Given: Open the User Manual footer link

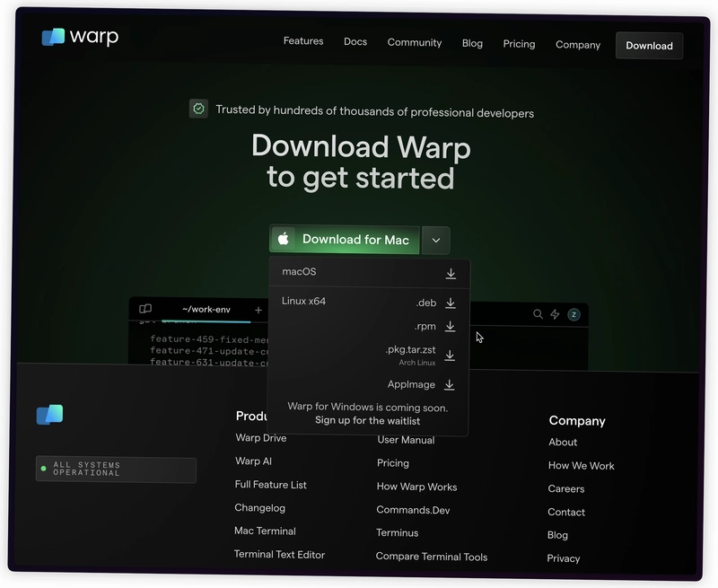Looking at the screenshot, I should (406, 440).
